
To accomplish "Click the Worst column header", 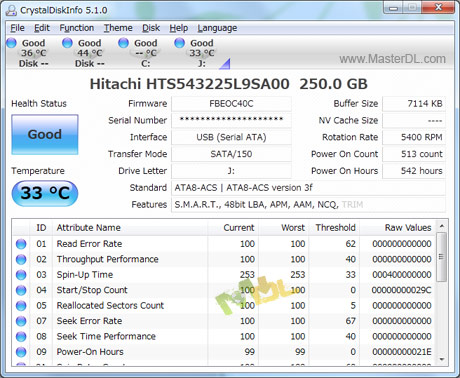I will tap(283, 228).
